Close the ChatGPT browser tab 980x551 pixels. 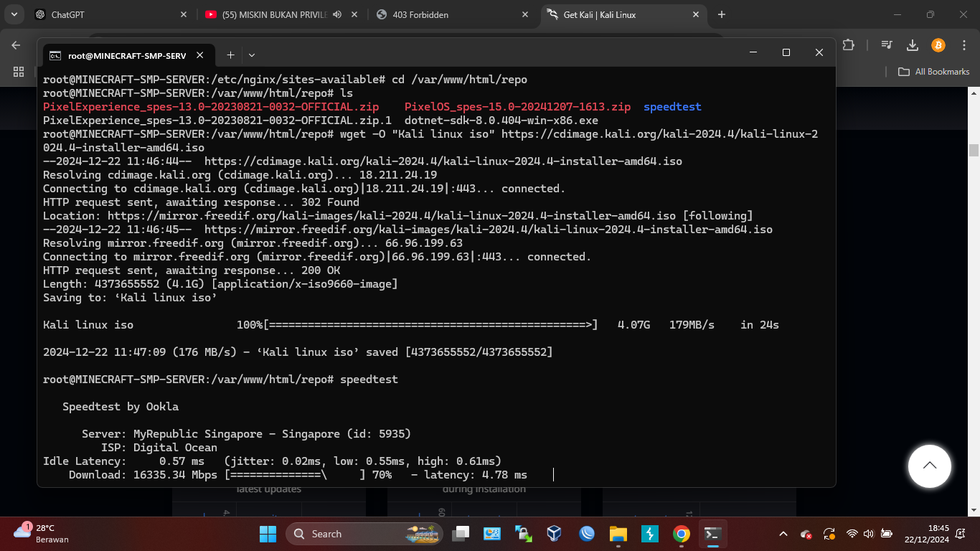click(184, 14)
